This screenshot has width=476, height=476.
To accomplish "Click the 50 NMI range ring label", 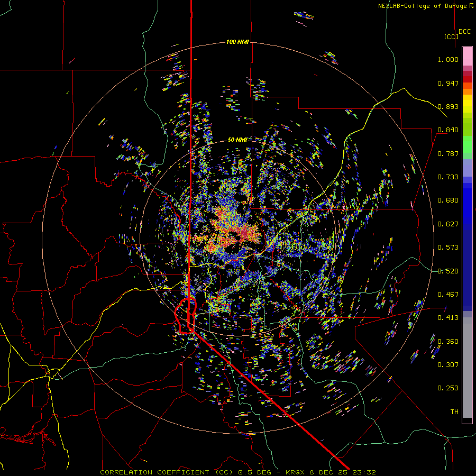I will 237,140.
